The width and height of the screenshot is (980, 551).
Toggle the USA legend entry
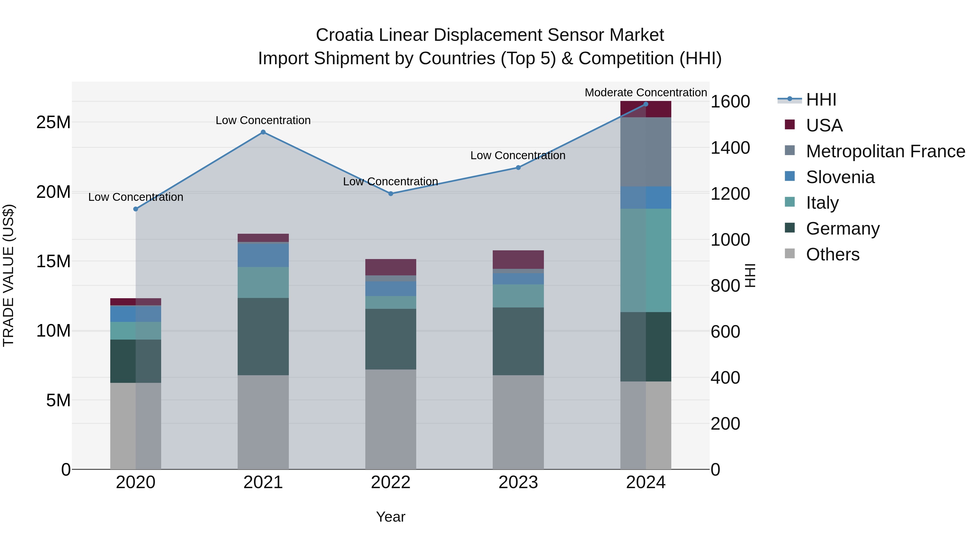(814, 125)
